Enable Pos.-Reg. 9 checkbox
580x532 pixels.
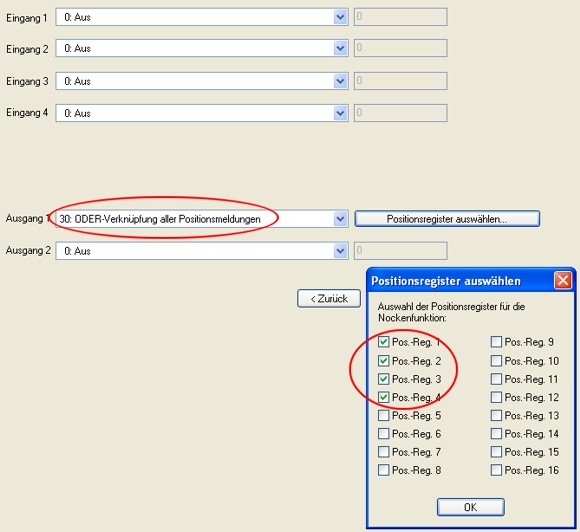(496, 341)
